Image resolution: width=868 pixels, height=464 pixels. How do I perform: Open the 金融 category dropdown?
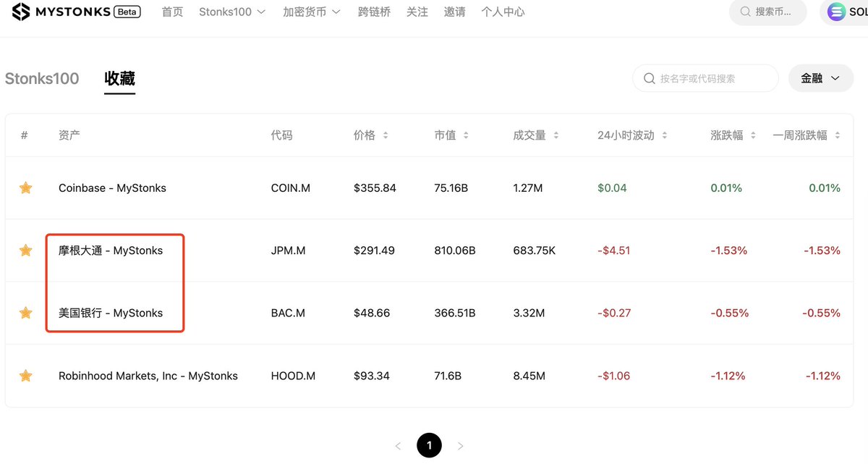[821, 78]
